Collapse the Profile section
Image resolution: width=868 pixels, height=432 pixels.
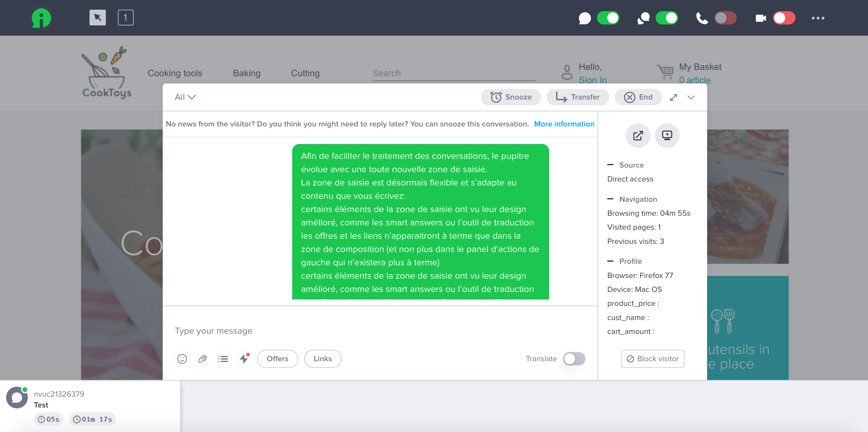pyautogui.click(x=610, y=261)
